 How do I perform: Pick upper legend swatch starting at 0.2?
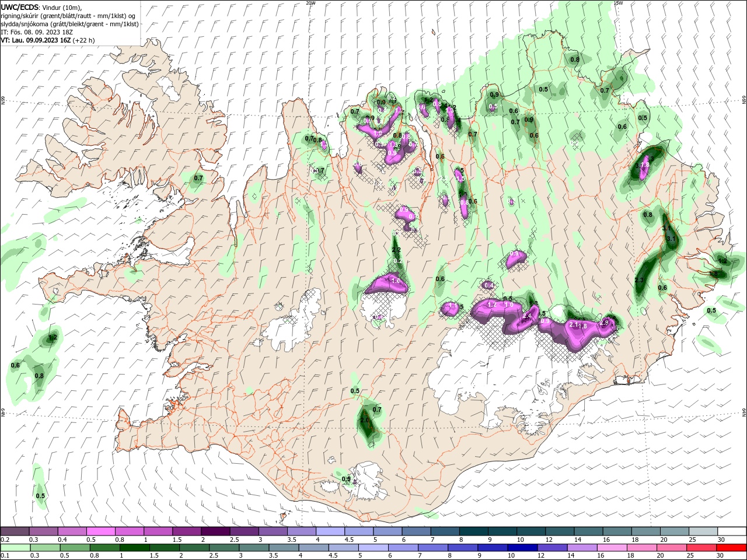point(15,531)
